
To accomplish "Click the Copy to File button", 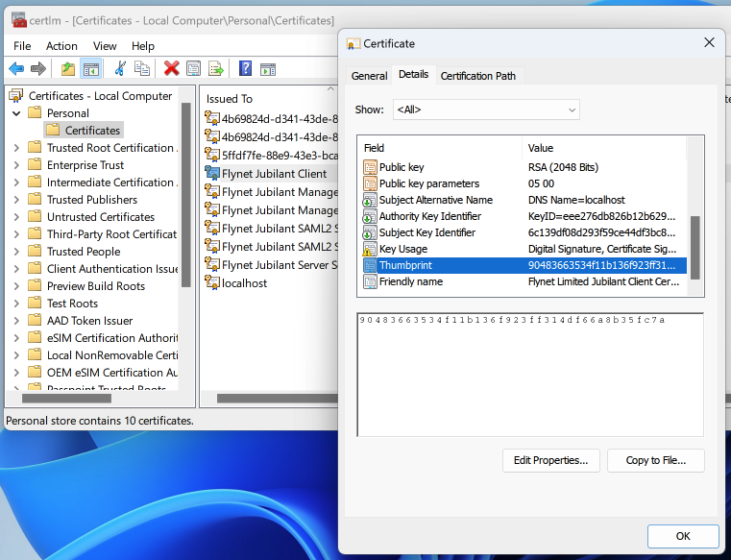I will (655, 460).
